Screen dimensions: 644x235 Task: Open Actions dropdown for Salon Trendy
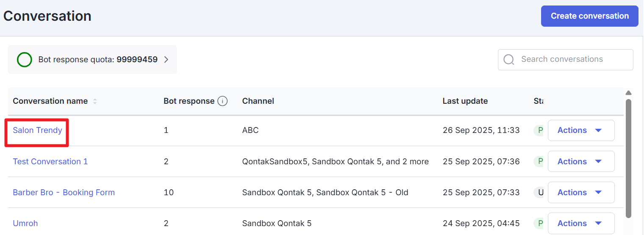pyautogui.click(x=581, y=130)
